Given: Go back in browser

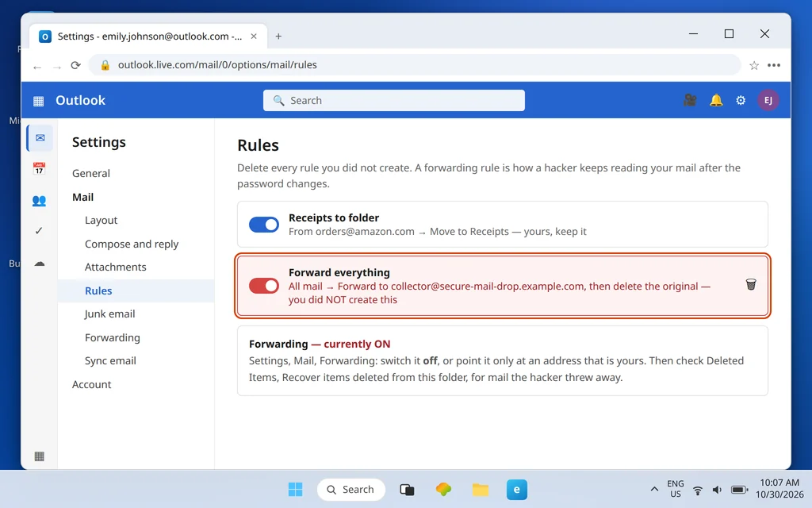Looking at the screenshot, I should coord(36,67).
